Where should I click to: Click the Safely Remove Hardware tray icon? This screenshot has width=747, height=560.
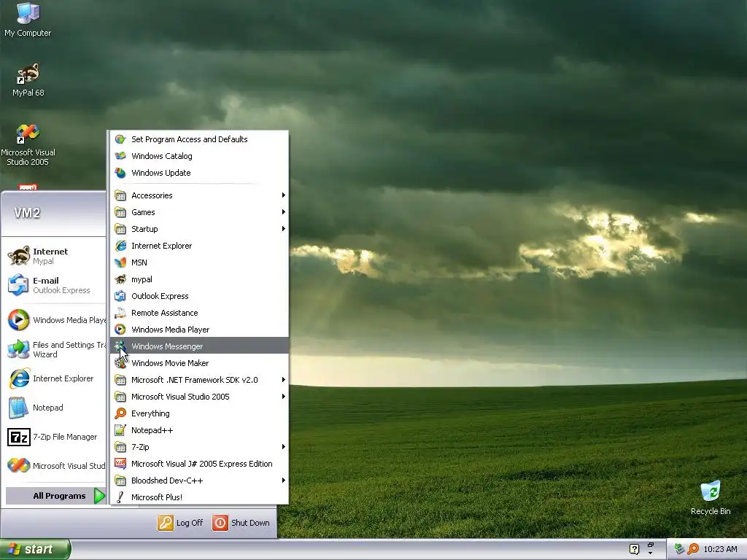(679, 549)
